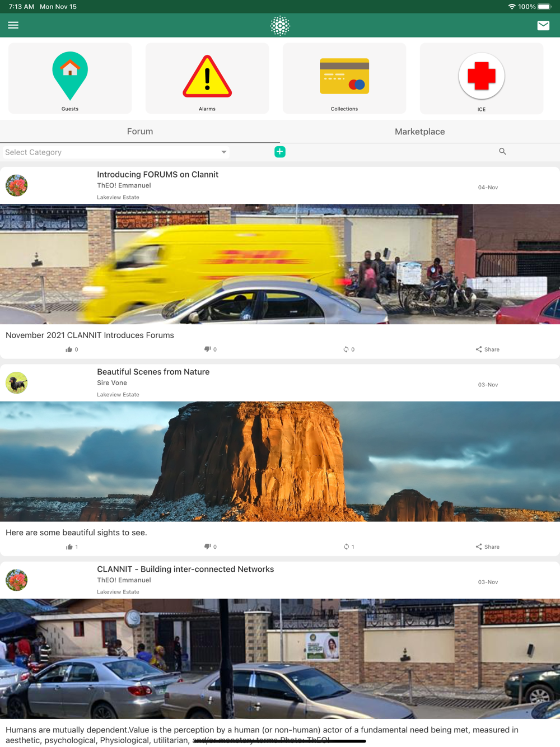Expand the Select Category dropdown

[x=115, y=152]
